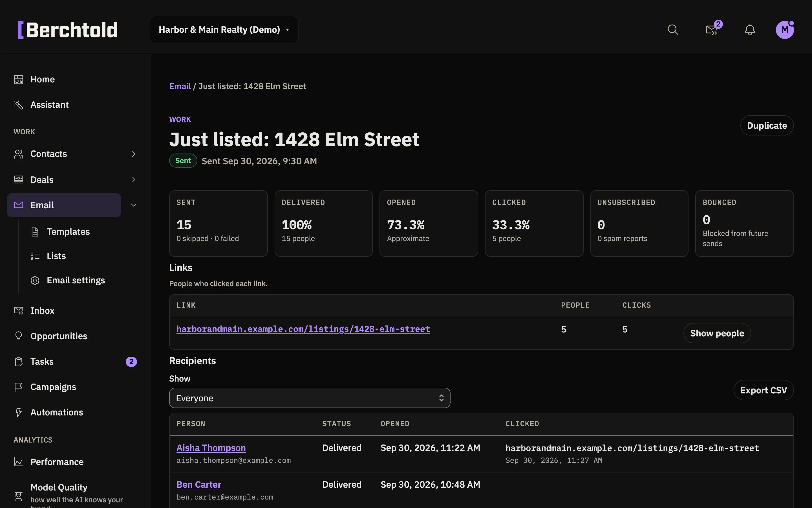Expand the Contacts submenu chevron

coord(134,154)
